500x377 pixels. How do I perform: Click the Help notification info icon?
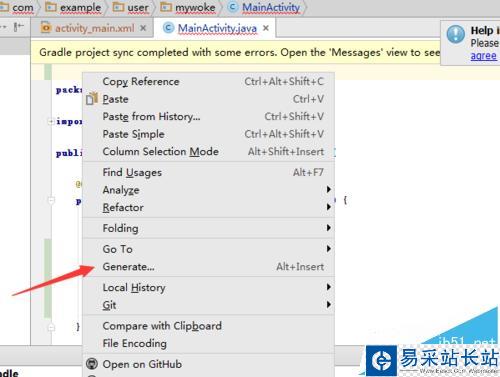tap(456, 34)
